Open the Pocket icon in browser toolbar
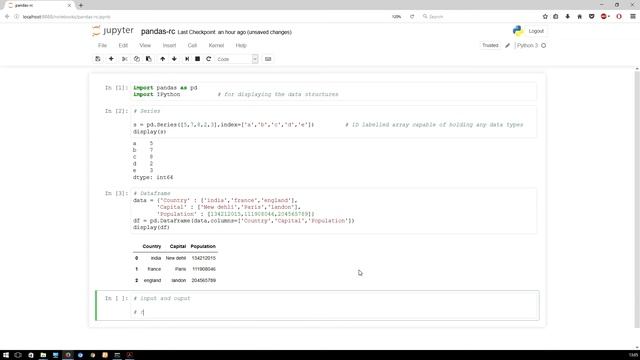The height and width of the screenshot is (360, 640). point(591,17)
